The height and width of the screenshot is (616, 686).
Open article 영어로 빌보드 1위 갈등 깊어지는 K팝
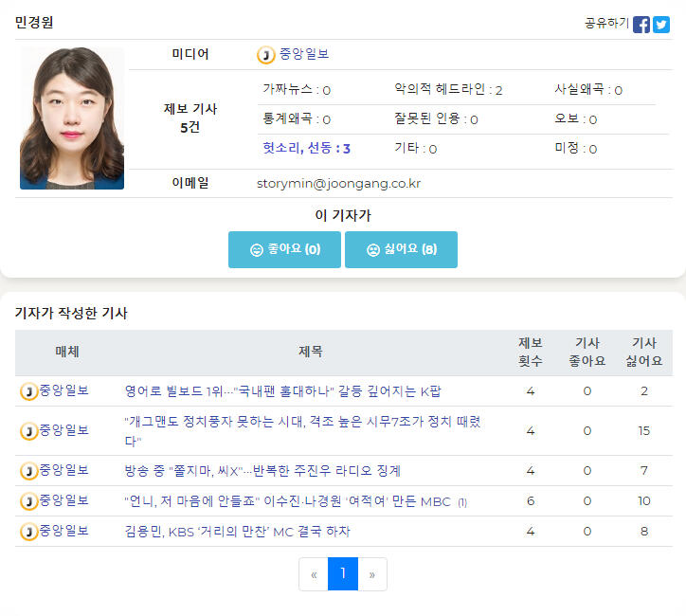tap(283, 390)
